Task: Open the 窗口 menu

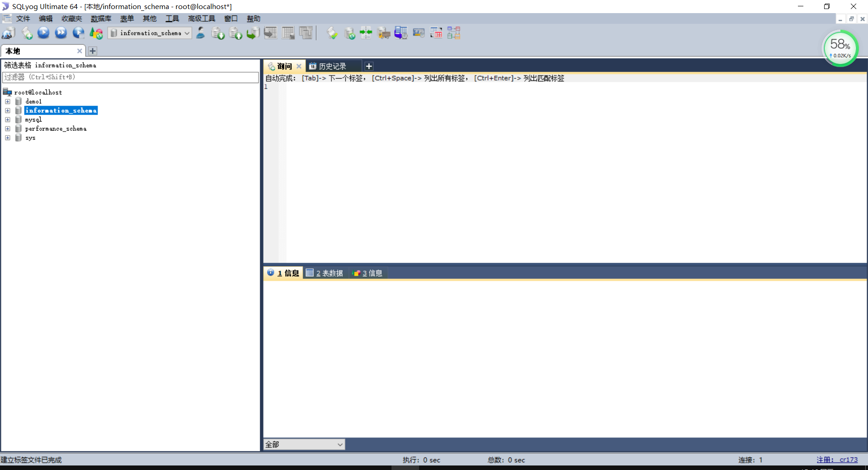Action: 231,19
